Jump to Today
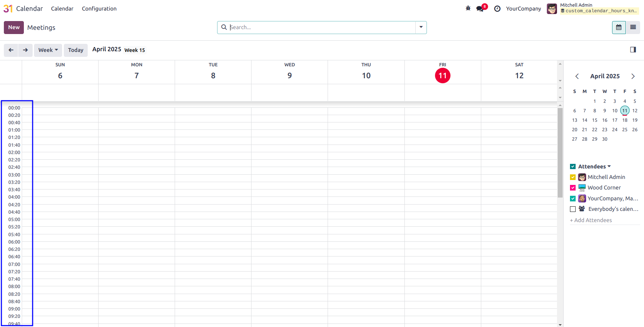Screen dimensions: 644x327 pyautogui.click(x=76, y=50)
